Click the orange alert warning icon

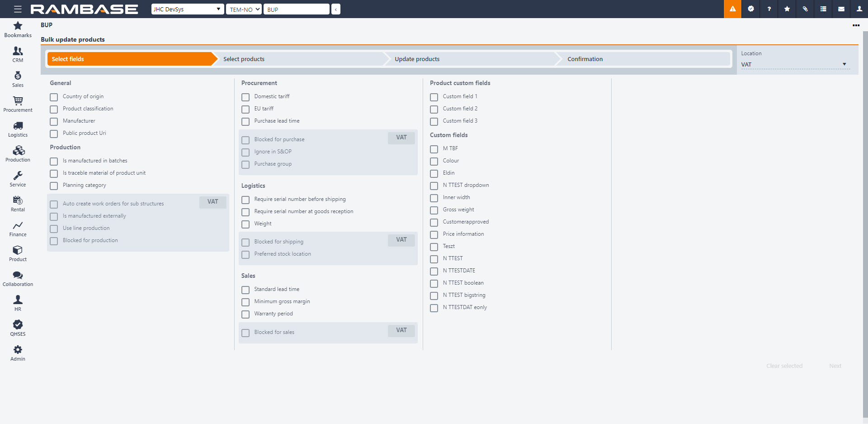coord(732,9)
